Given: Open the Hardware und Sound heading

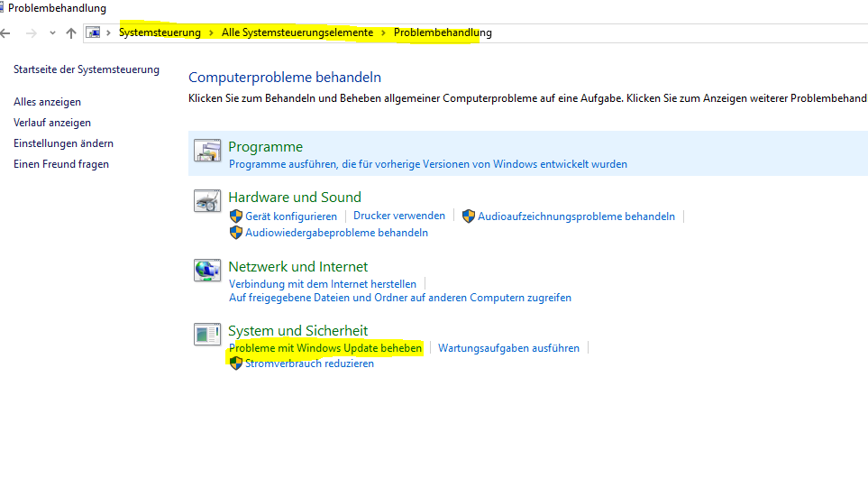Looking at the screenshot, I should pos(295,198).
